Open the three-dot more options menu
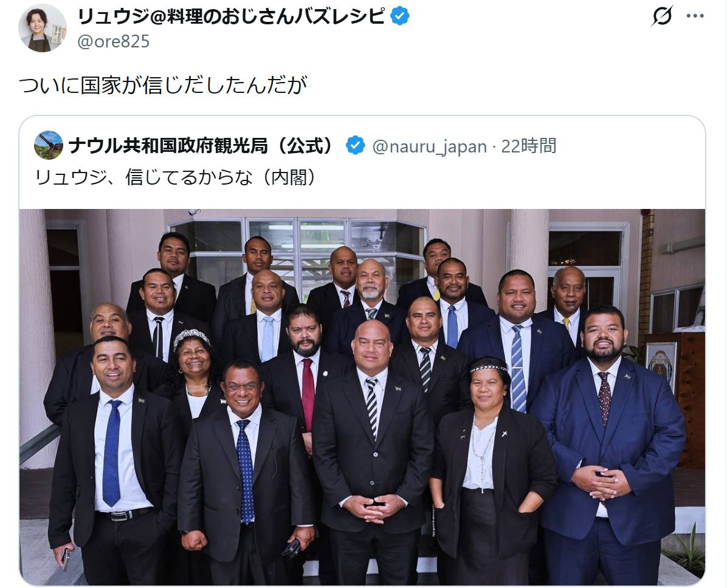Screen dimensions: 727x588 [x=695, y=16]
